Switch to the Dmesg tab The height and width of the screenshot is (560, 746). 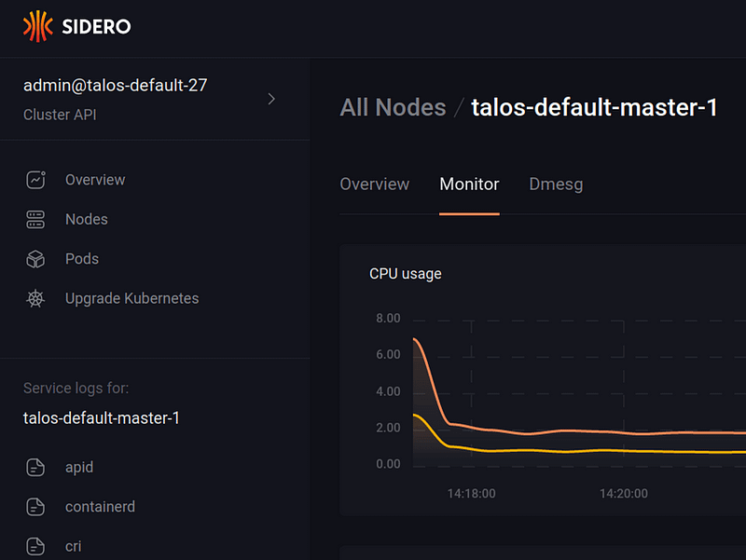(556, 184)
